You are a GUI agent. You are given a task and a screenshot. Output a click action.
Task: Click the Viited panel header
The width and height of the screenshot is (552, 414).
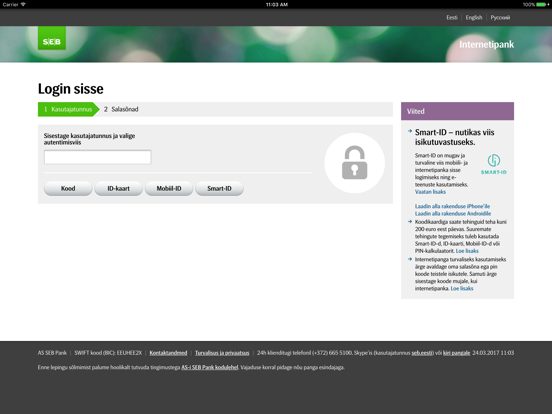pos(457,111)
